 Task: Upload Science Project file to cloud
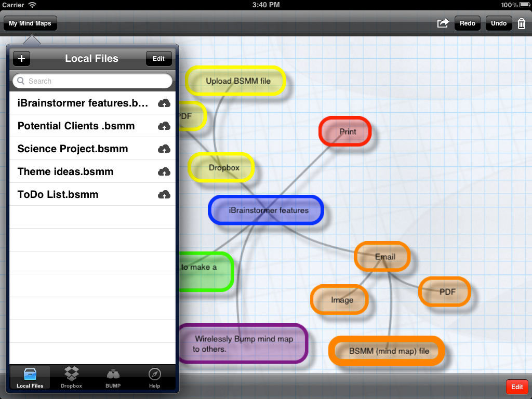[164, 149]
